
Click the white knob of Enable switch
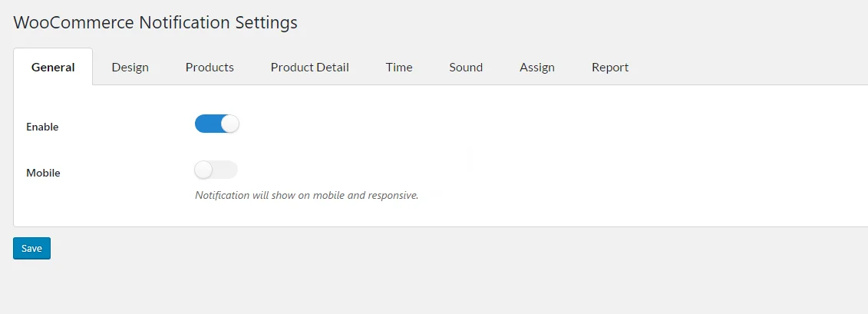(230, 124)
